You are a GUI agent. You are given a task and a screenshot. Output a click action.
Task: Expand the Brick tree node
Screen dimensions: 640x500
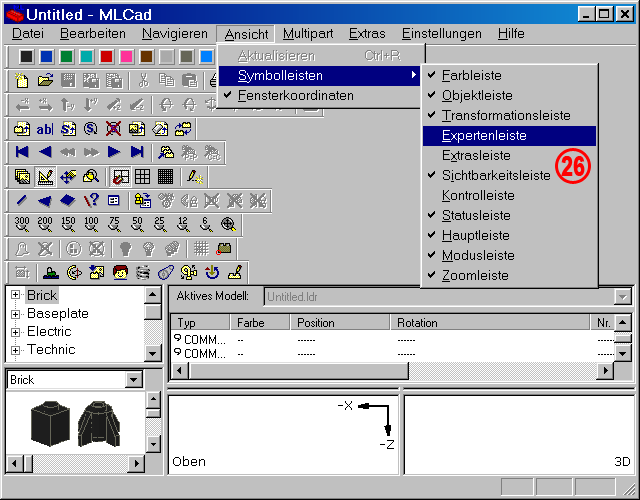coord(15,295)
